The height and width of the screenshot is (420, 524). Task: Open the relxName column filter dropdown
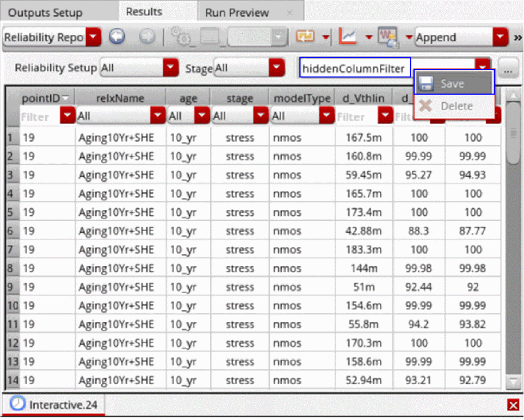tap(158, 116)
